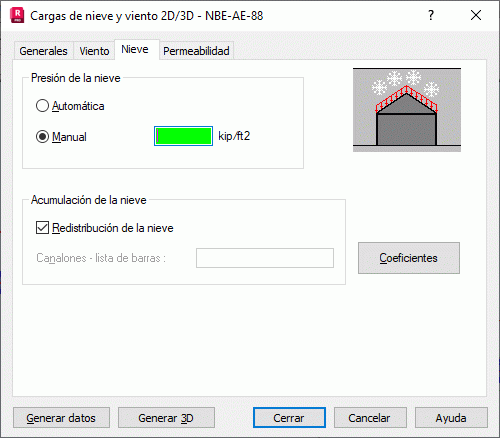The width and height of the screenshot is (500, 438).
Task: Open the Viento tab
Action: [94, 51]
